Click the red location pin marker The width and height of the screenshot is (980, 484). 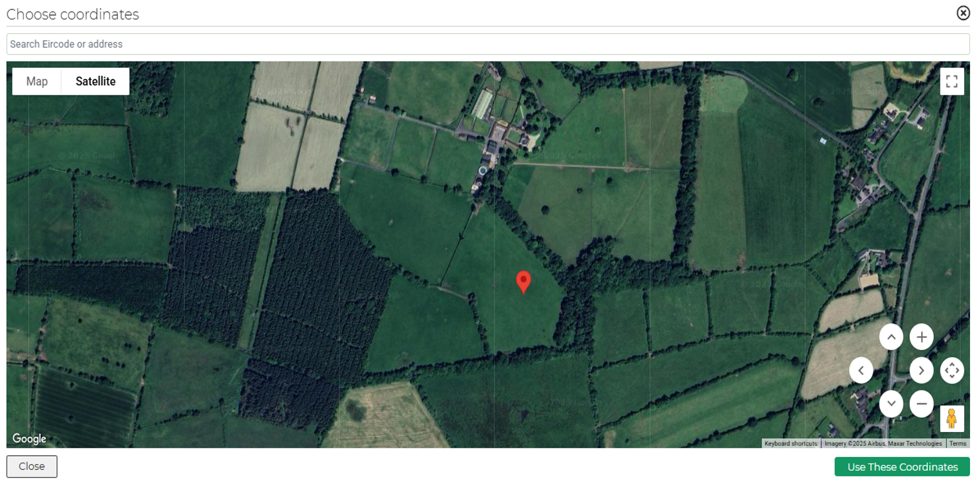pyautogui.click(x=523, y=282)
